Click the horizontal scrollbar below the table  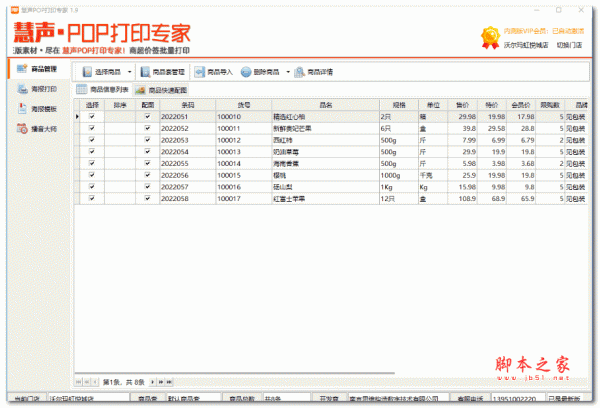pyautogui.click(x=235, y=373)
